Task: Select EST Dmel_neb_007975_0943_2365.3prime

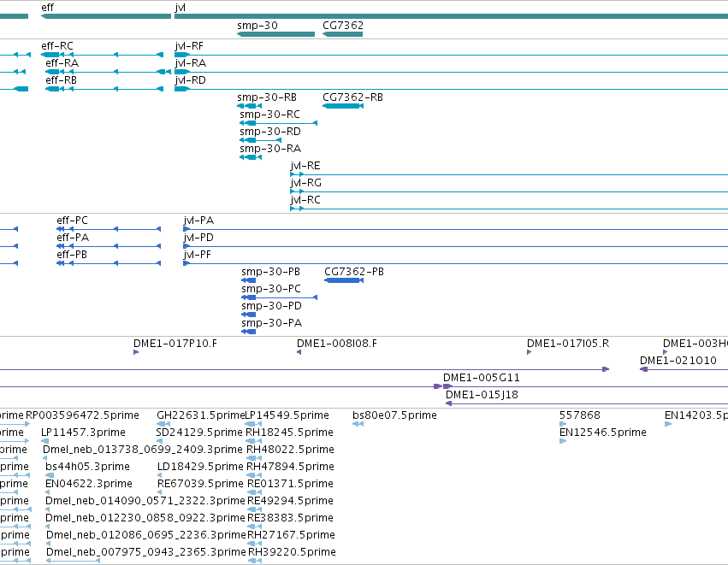Action: (145, 553)
